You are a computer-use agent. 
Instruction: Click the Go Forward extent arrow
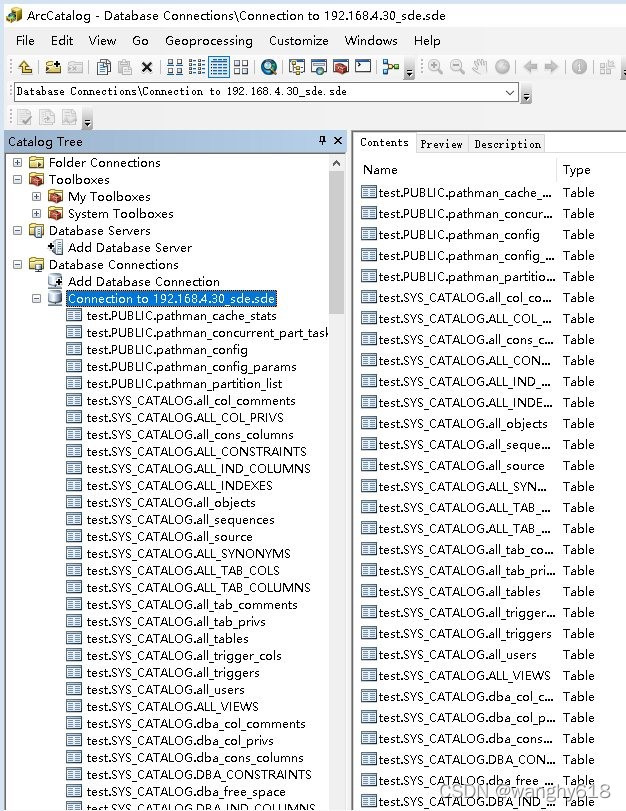pyautogui.click(x=552, y=67)
